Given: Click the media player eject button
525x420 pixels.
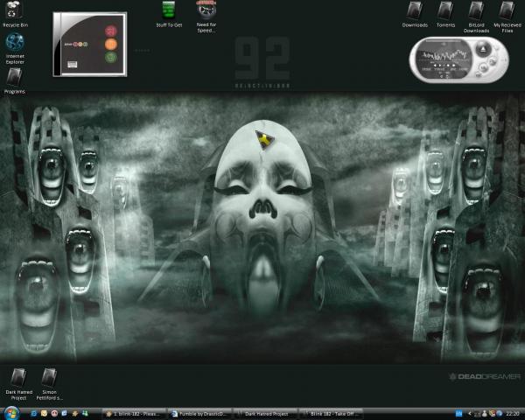Looking at the screenshot, I should tap(483, 49).
